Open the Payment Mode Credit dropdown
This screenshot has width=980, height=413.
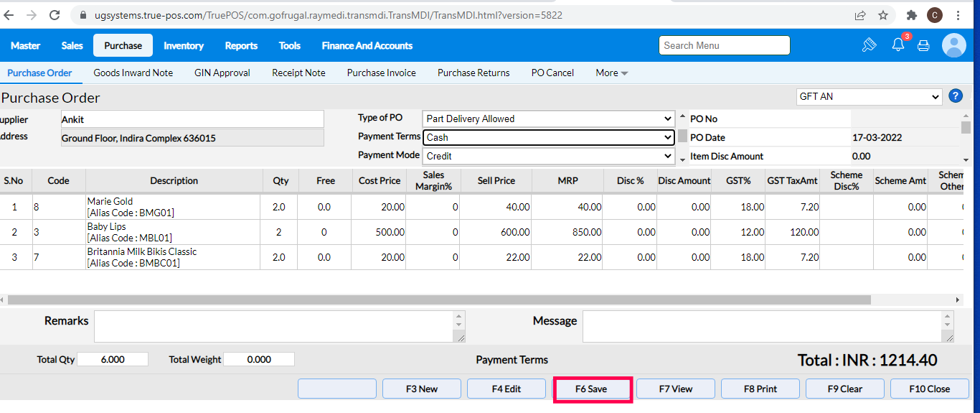[x=548, y=156]
